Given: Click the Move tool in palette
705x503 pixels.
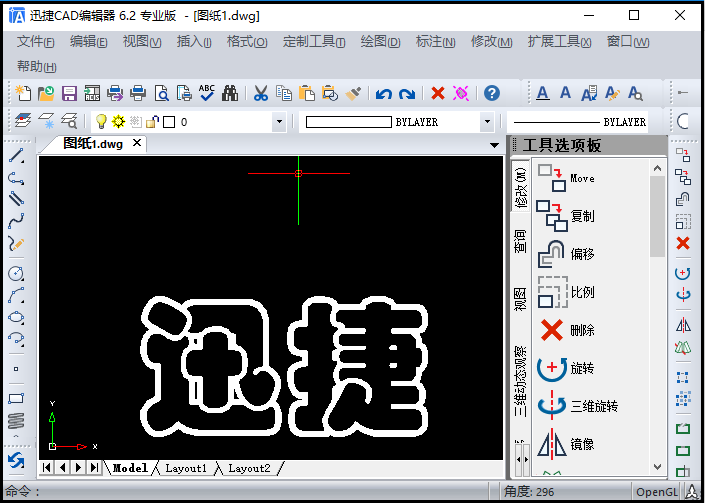Looking at the screenshot, I should pos(567,178).
